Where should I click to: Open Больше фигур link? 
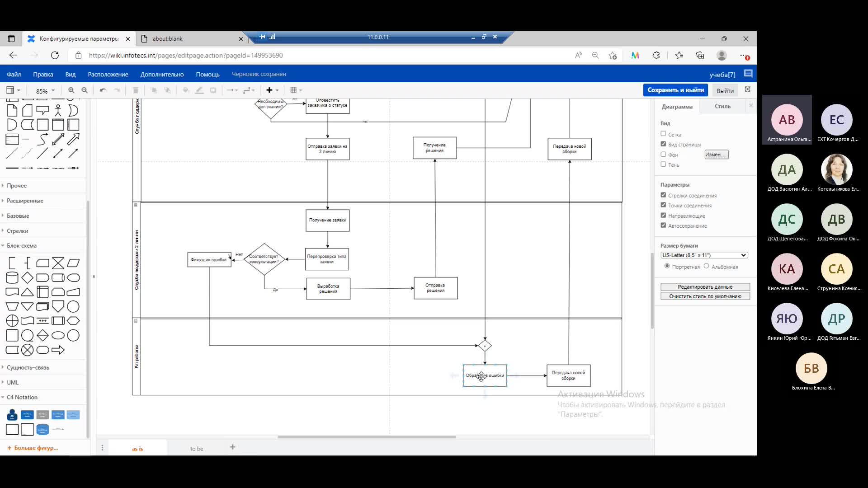33,448
